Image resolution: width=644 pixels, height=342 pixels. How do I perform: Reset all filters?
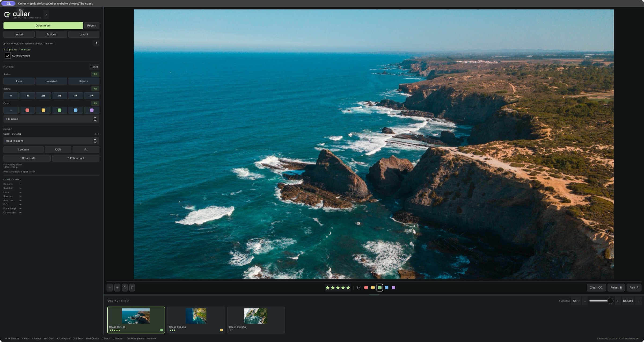94,67
